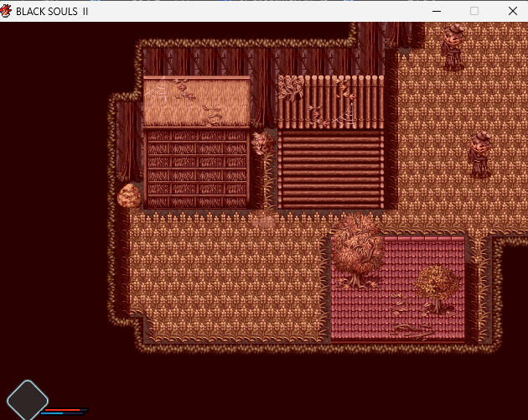Click the small yellow-leaved tree on red roof
The image size is (528, 420).
(x=437, y=289)
